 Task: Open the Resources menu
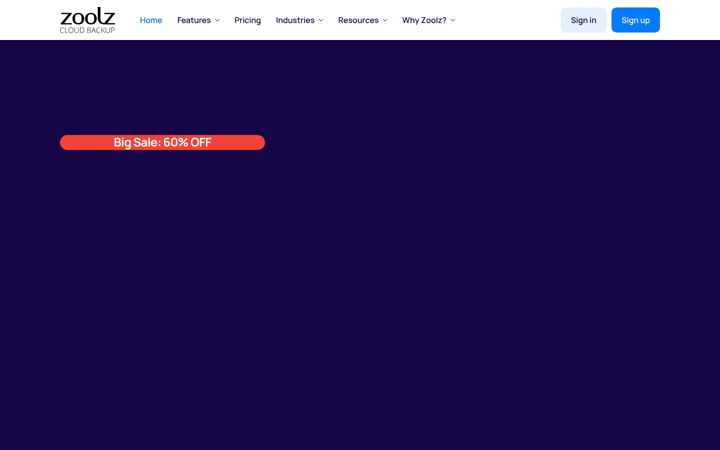358,20
